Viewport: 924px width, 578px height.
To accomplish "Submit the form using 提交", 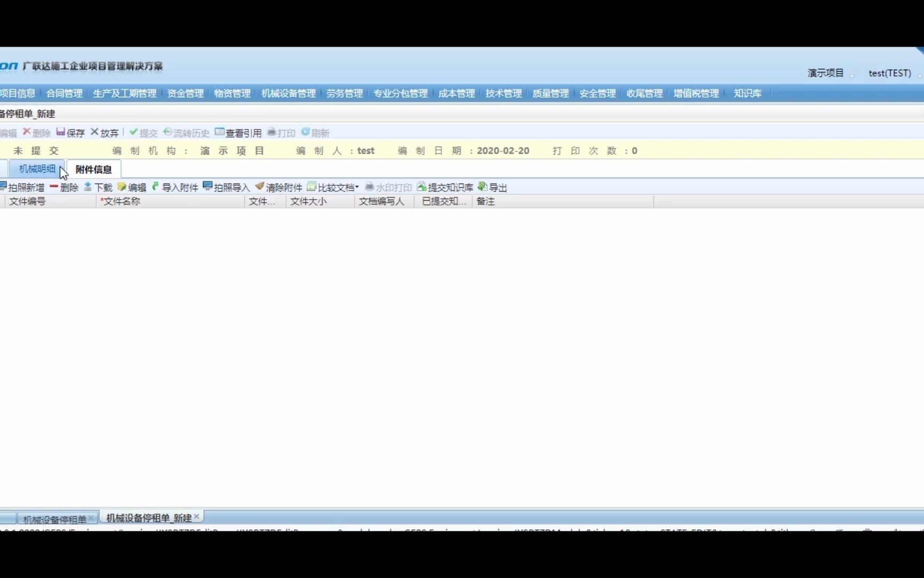I will coord(143,132).
